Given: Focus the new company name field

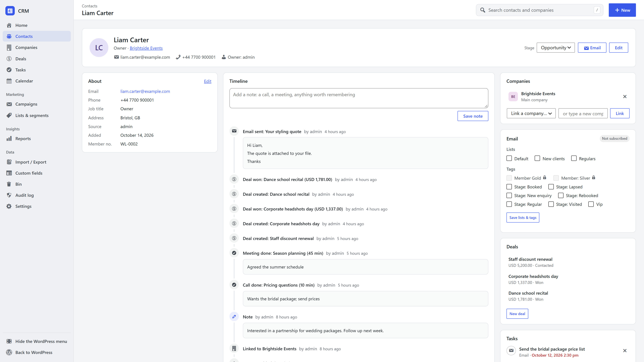Looking at the screenshot, I should [583, 113].
